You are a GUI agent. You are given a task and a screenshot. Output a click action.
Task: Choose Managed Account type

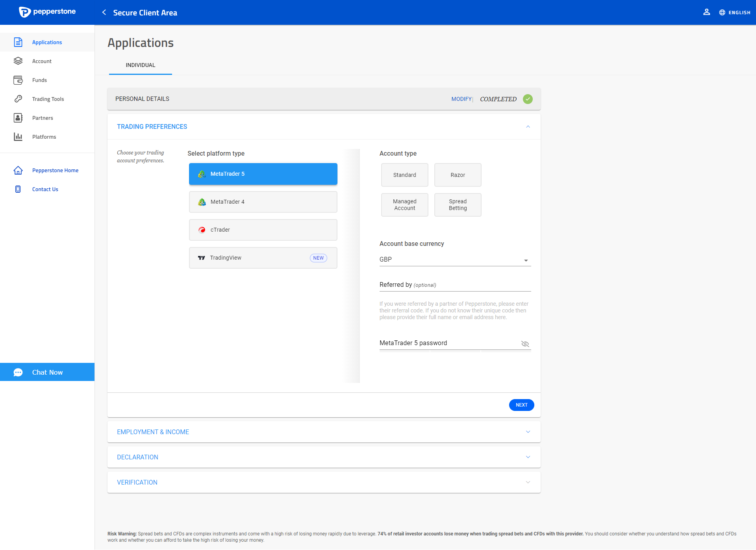coord(404,205)
